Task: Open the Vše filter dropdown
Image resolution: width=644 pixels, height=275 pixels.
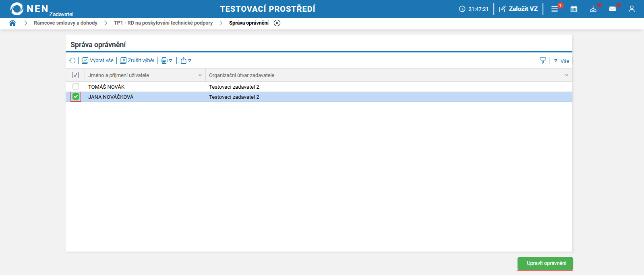Action: [562, 61]
